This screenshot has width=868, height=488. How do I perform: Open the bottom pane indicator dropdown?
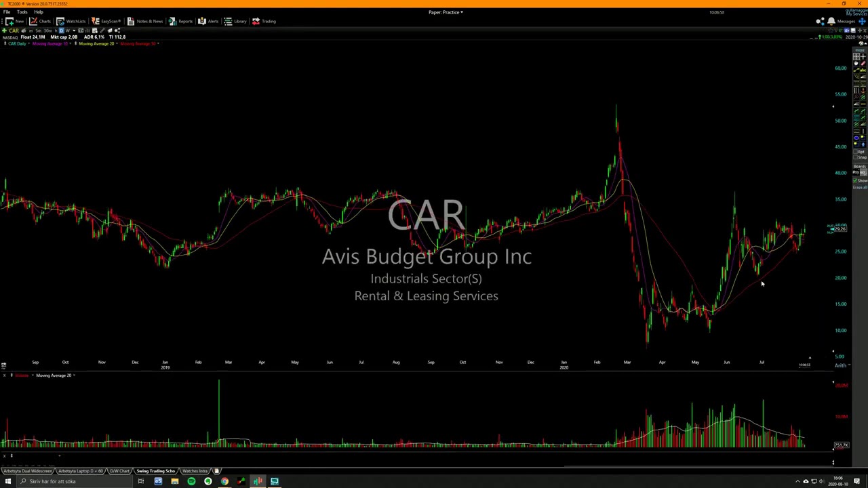(x=60, y=455)
